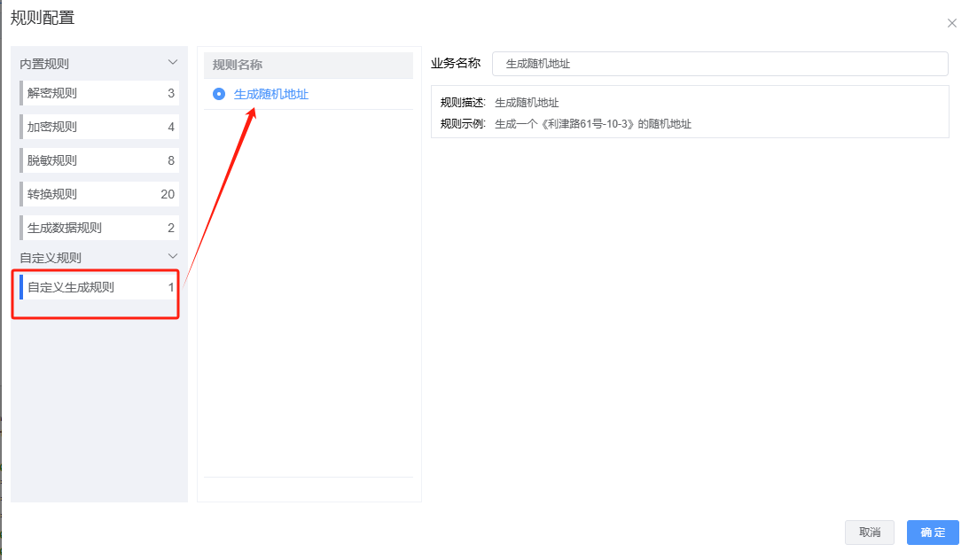
Task: Focus the 业务名称 input field
Action: point(719,64)
